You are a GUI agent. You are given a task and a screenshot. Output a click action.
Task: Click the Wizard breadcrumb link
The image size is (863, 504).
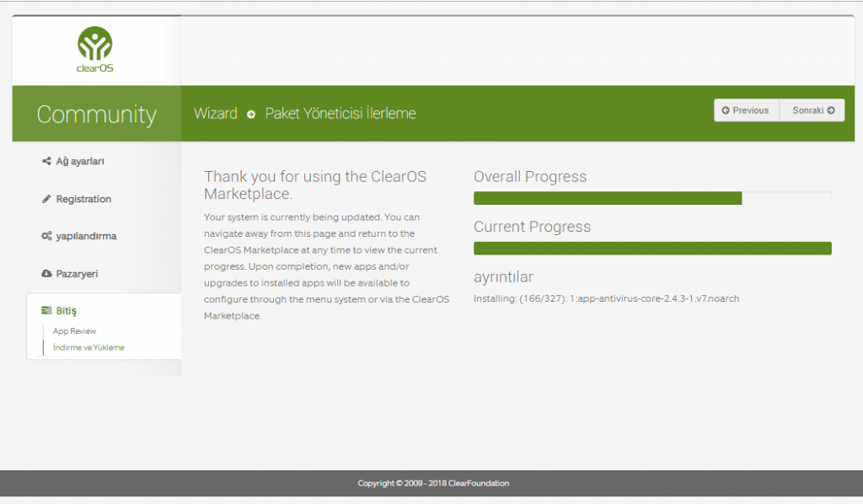tap(216, 113)
